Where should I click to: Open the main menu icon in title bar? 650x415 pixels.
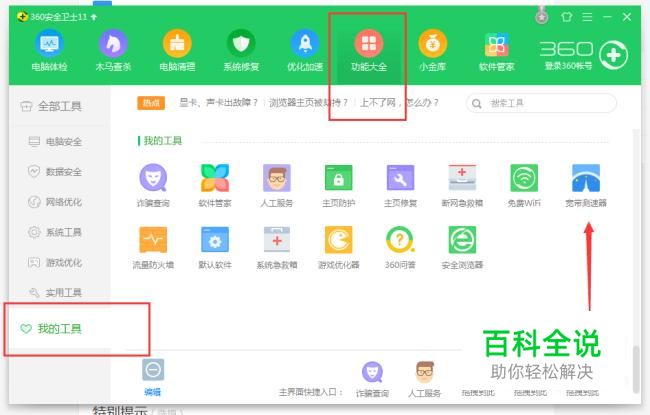tap(587, 17)
